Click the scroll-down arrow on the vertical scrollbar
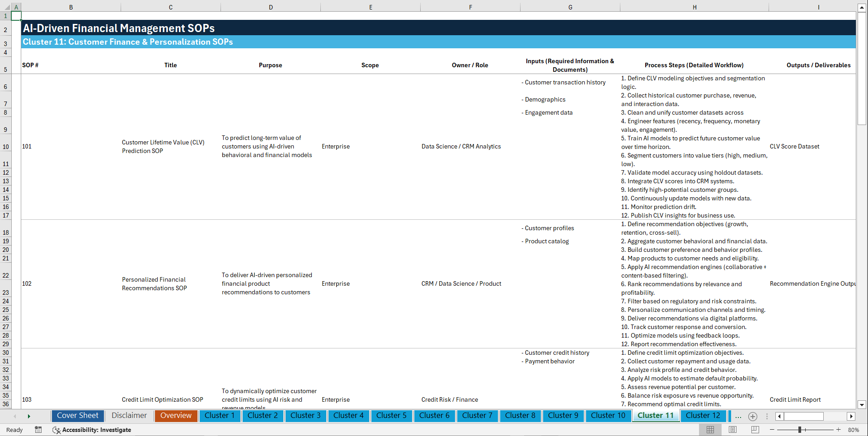The image size is (868, 436). [862, 405]
